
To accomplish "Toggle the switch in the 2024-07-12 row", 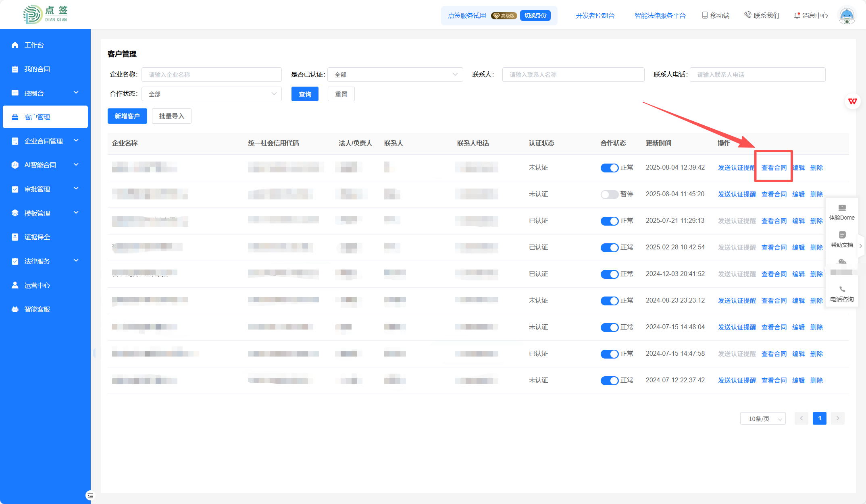I will coord(609,381).
